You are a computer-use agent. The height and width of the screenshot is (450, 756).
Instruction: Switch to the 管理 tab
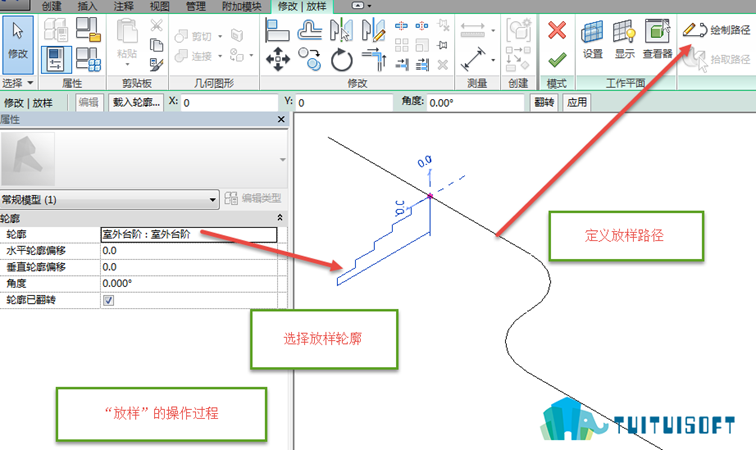(x=196, y=6)
